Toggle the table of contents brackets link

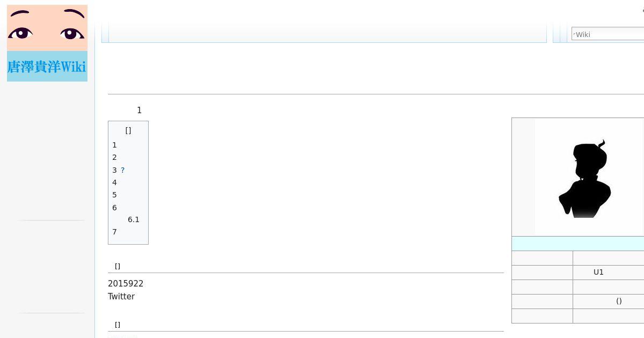click(128, 130)
